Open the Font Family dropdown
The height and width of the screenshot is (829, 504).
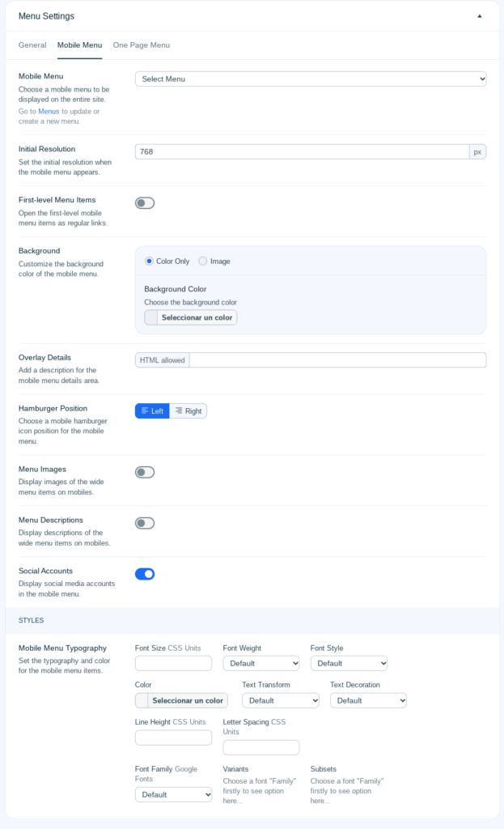173,795
